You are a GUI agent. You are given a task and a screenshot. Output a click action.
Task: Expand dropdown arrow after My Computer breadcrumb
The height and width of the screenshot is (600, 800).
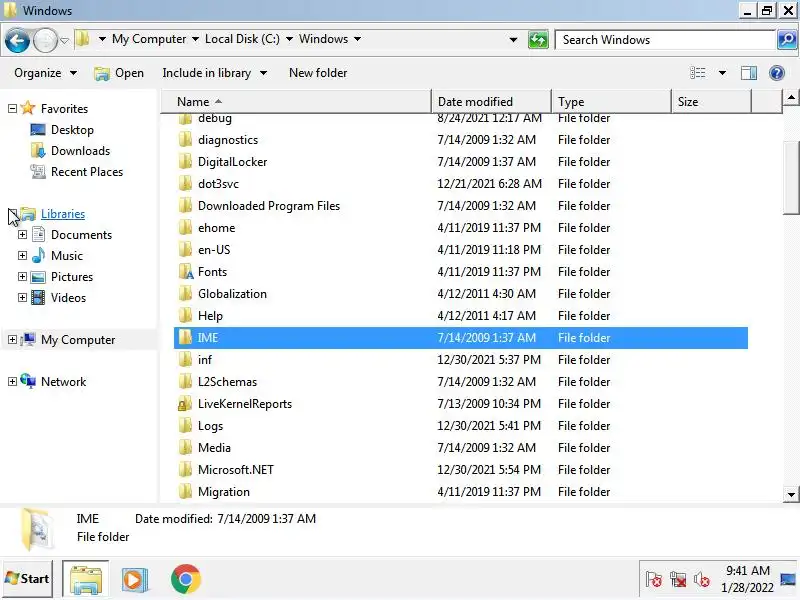coord(195,39)
